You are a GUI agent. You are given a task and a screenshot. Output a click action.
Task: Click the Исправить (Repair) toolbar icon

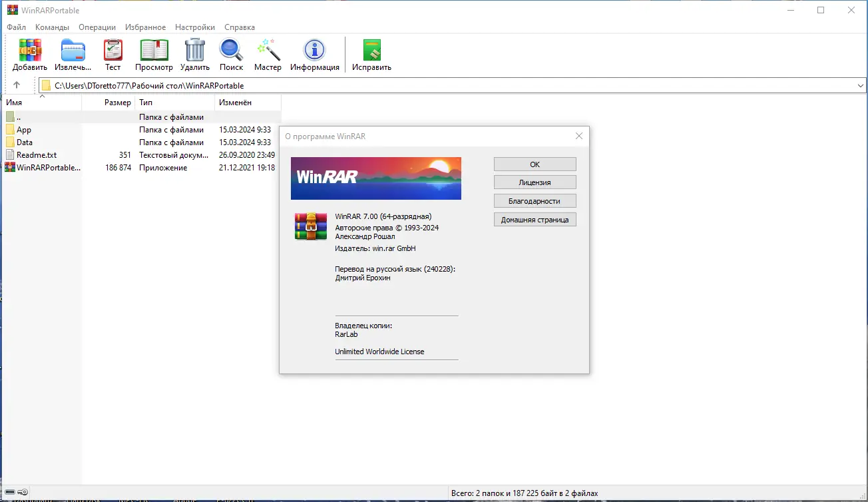click(371, 51)
